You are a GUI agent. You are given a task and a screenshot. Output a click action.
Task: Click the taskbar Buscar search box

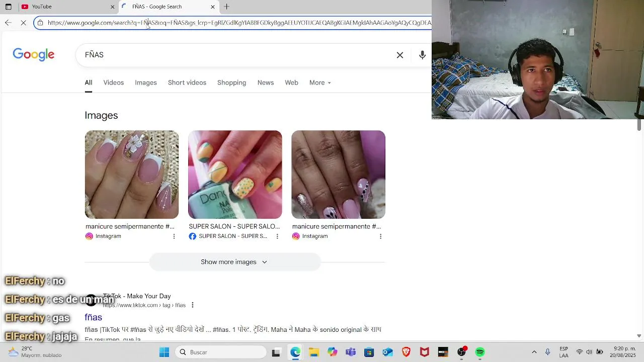click(221, 352)
